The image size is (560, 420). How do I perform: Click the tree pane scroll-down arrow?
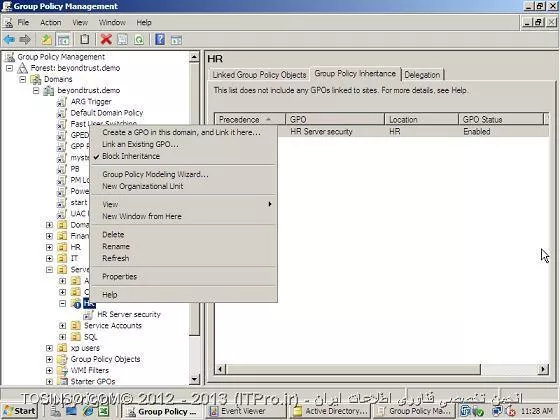click(x=194, y=379)
